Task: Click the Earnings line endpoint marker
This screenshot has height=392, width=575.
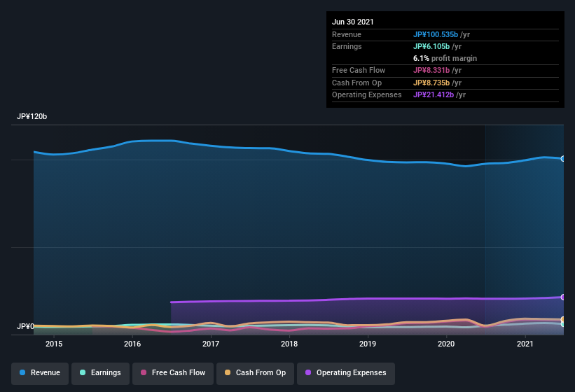Action: coord(563,324)
